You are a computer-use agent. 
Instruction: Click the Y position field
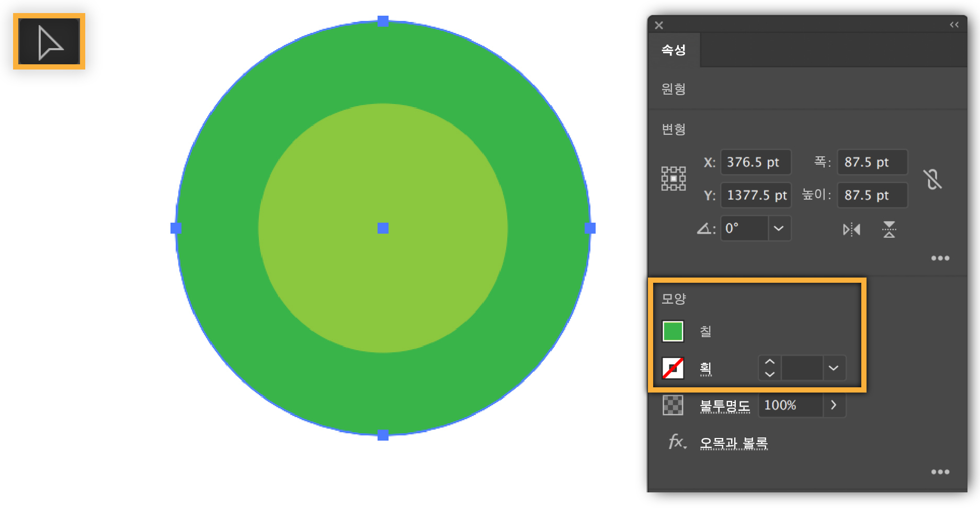(x=756, y=195)
